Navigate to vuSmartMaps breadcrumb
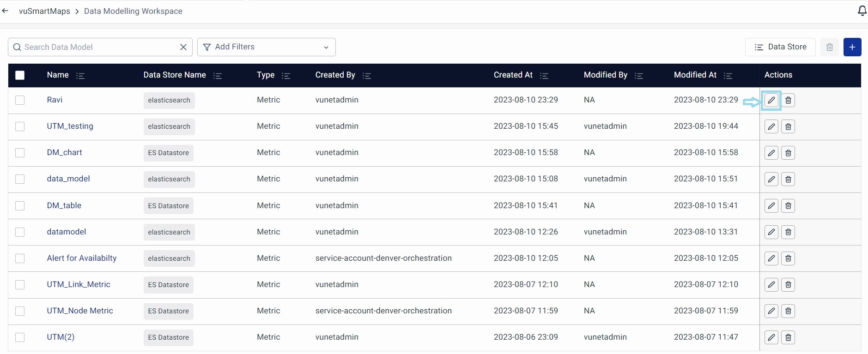 tap(44, 11)
